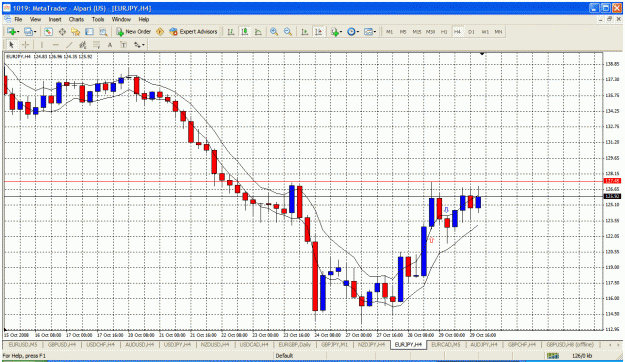Image resolution: width=625 pixels, height=362 pixels.
Task: Click the chart shift triangle marker
Action: tap(482, 53)
